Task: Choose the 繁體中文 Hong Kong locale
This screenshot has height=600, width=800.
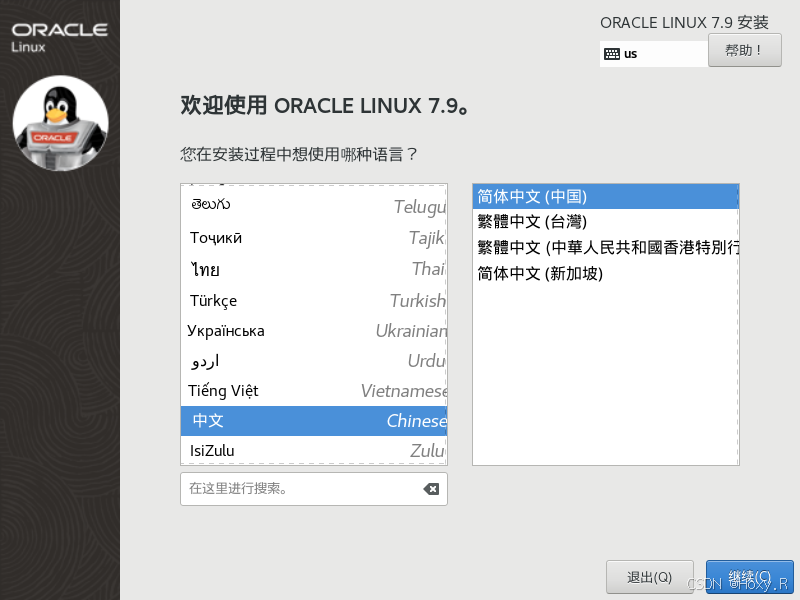Action: pos(606,247)
